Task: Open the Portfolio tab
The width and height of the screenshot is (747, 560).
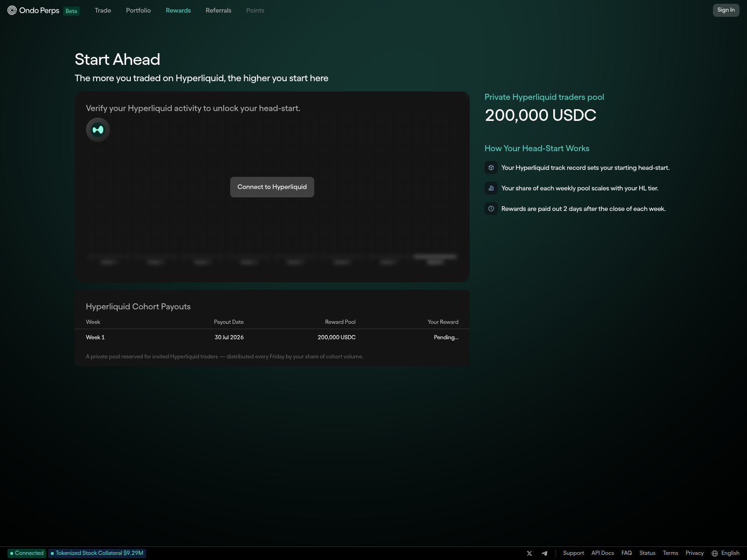Action: [138, 10]
